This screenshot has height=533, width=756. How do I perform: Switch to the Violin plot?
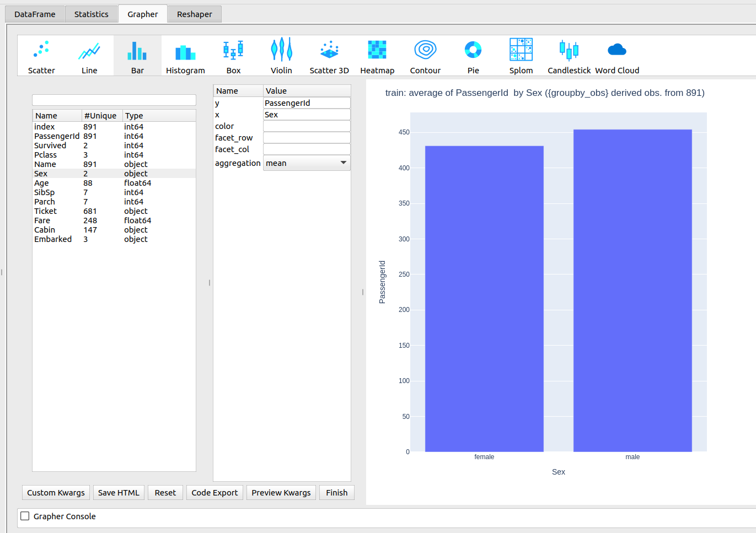click(281, 56)
